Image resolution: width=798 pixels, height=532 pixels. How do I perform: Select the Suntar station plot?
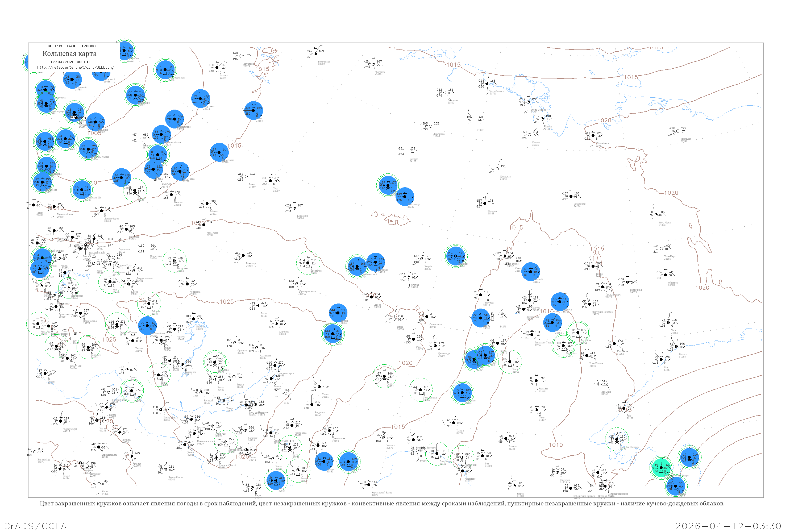[409, 277]
